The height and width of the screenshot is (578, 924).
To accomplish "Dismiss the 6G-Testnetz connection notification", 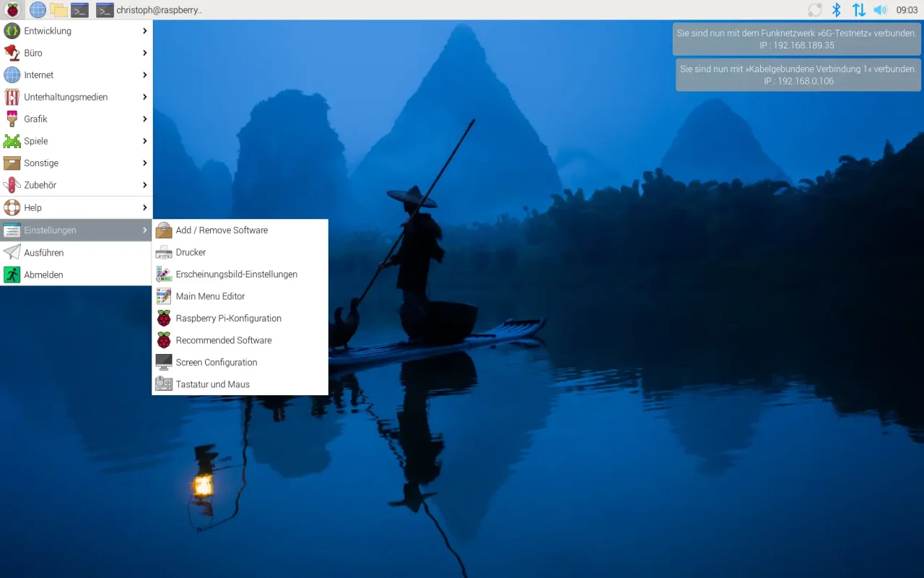I will (x=796, y=39).
